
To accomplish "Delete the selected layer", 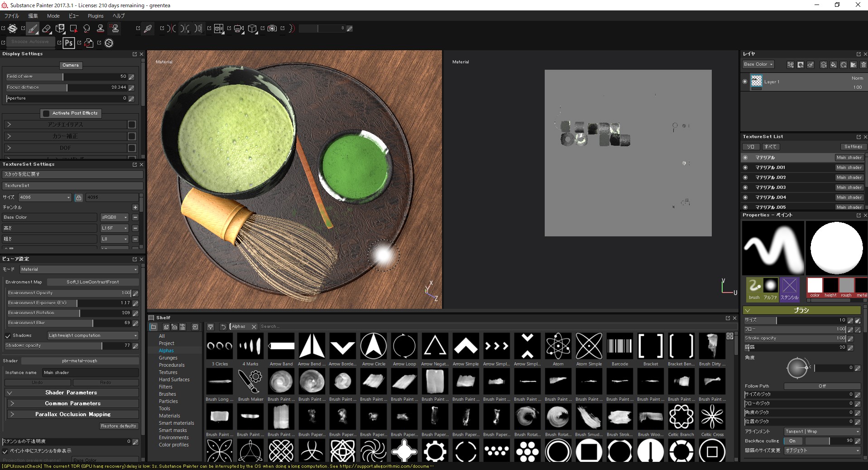I will click(863, 65).
